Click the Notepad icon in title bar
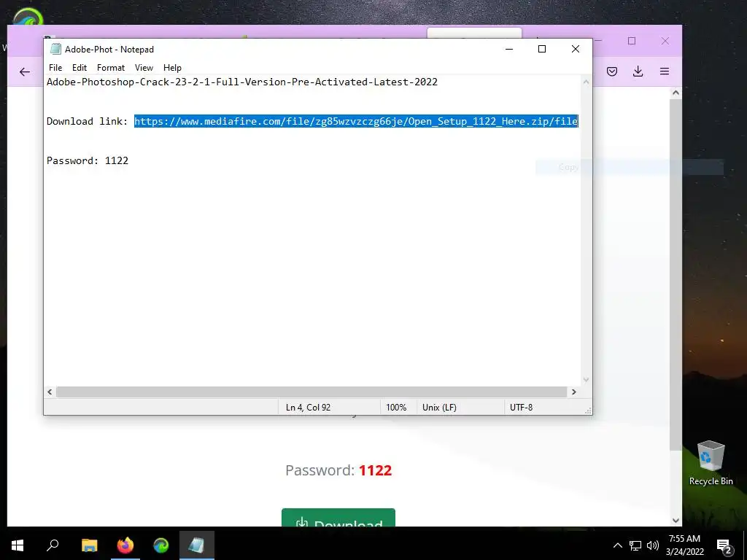This screenshot has height=560, width=747. pos(55,49)
